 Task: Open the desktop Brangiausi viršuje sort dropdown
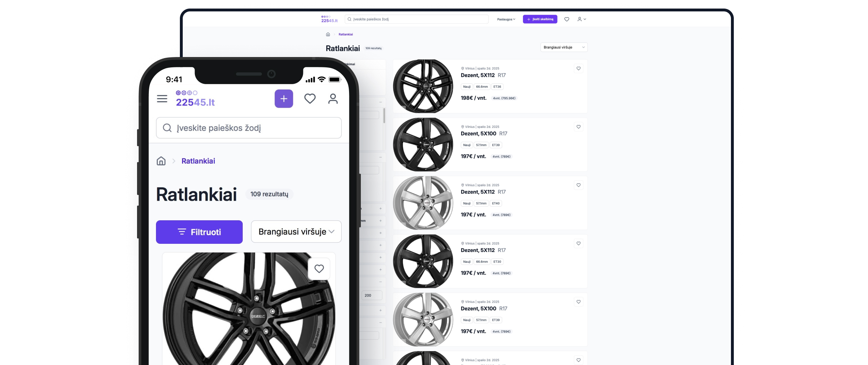[564, 47]
